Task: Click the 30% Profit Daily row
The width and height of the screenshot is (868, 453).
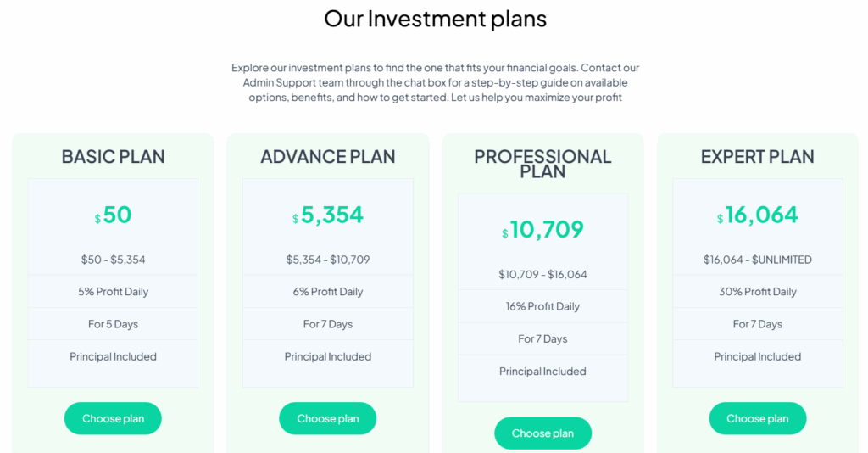Action: click(757, 292)
